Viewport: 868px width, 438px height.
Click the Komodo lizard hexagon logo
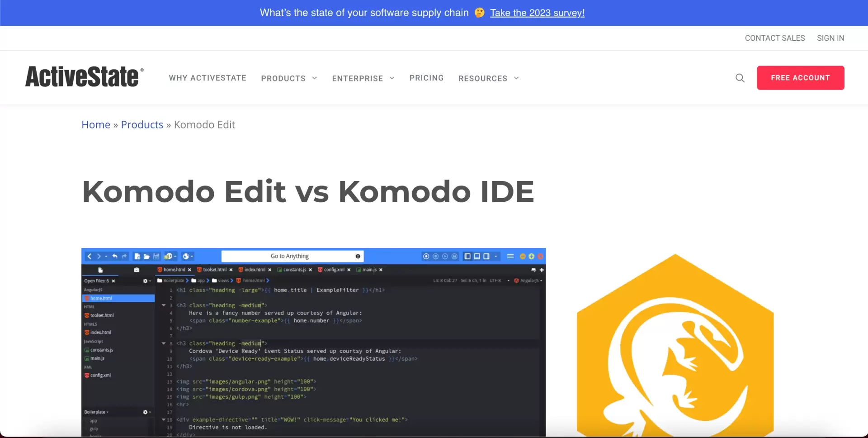pyautogui.click(x=675, y=345)
